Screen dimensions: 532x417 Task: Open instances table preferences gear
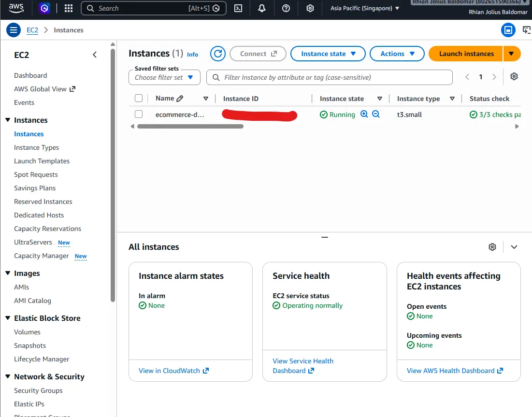[514, 77]
